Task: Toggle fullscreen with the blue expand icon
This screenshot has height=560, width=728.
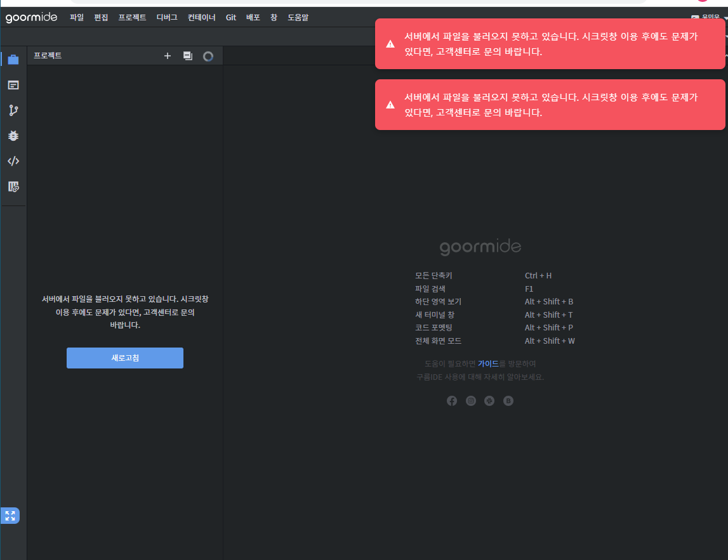Action: [10, 516]
